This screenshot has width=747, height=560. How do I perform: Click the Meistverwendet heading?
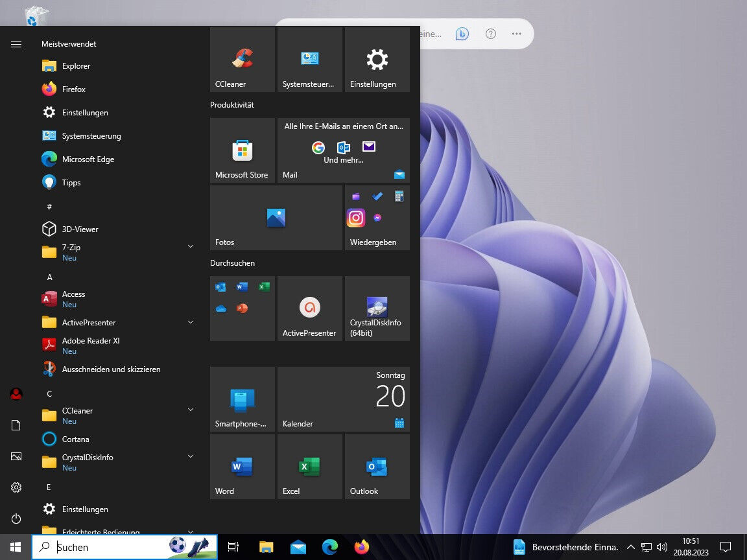pos(69,44)
